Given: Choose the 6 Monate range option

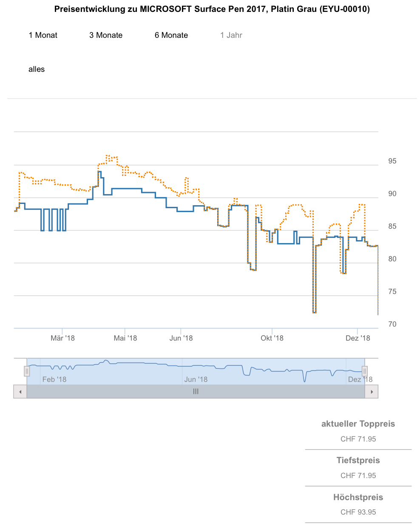Looking at the screenshot, I should coord(171,35).
